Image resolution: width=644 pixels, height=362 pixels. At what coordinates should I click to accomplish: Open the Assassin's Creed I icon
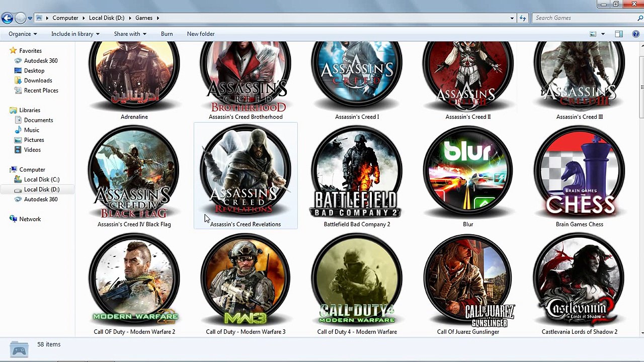[x=357, y=76]
